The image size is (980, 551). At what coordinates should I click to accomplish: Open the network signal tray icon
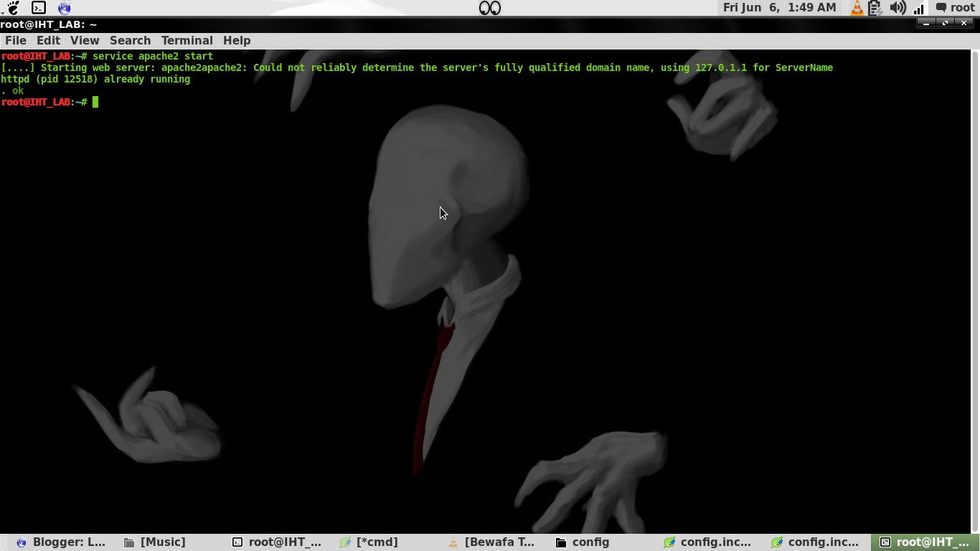(919, 8)
